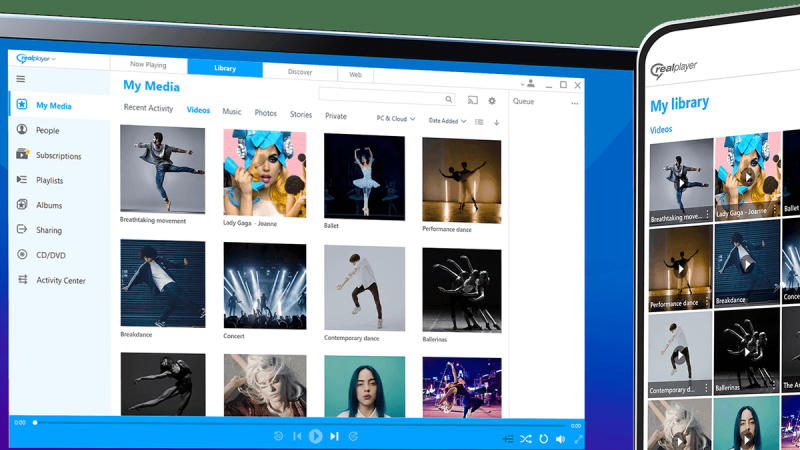800x450 pixels.
Task: Open Playlists in the sidebar
Action: pyautogui.click(x=49, y=180)
